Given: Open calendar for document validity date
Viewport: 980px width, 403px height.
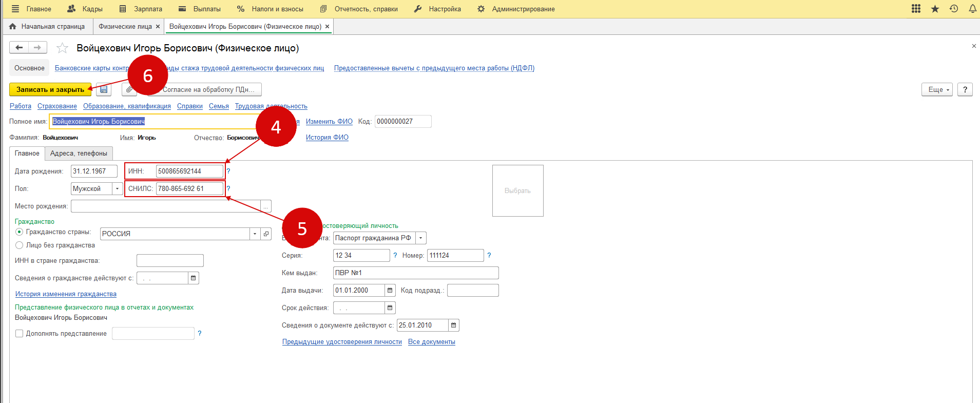Looking at the screenshot, I should tap(454, 325).
